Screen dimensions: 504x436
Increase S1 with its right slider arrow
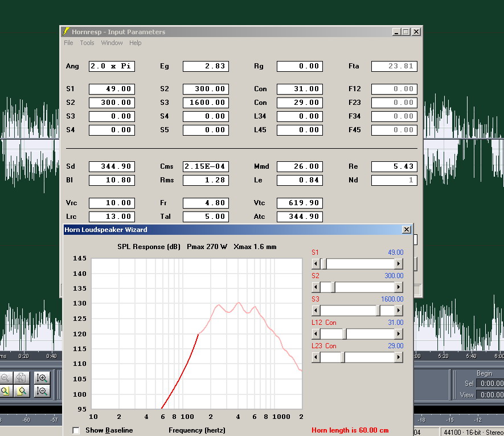pos(399,264)
